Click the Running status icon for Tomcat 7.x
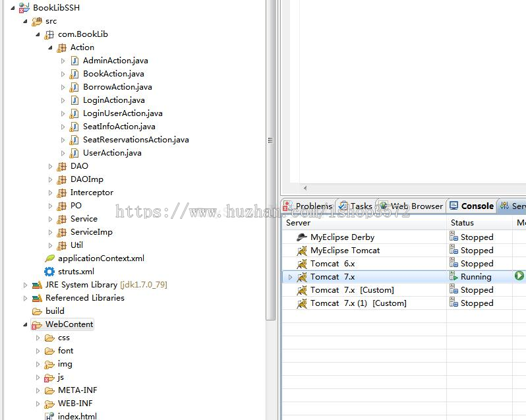The image size is (526, 420). (x=453, y=276)
